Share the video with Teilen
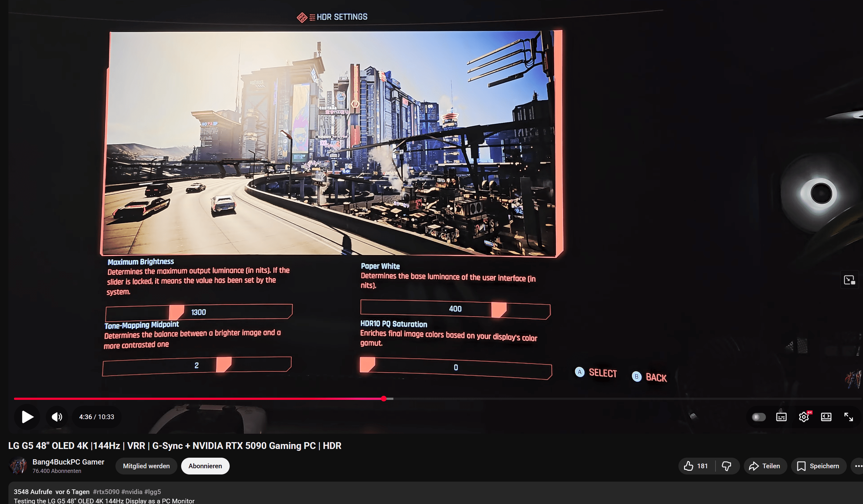 click(x=765, y=466)
